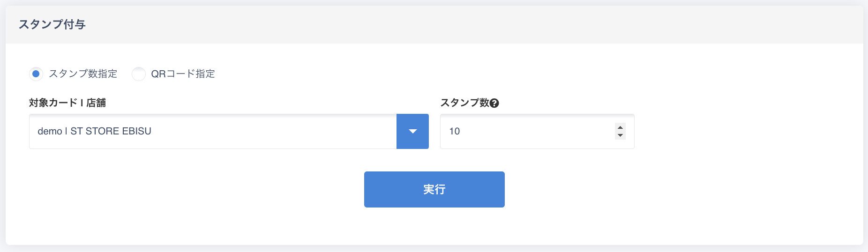Click the スタンプ付与 panel title
The image size is (868, 252).
tap(52, 24)
